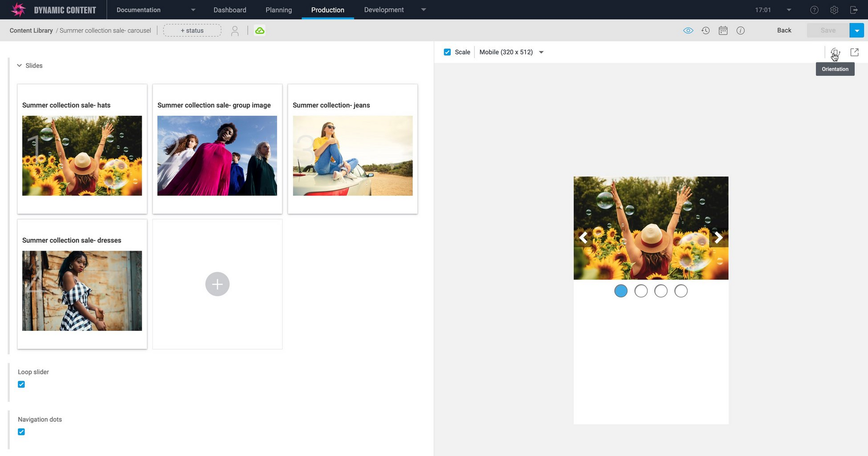
Task: Click the assignee avatar icon
Action: pyautogui.click(x=235, y=30)
